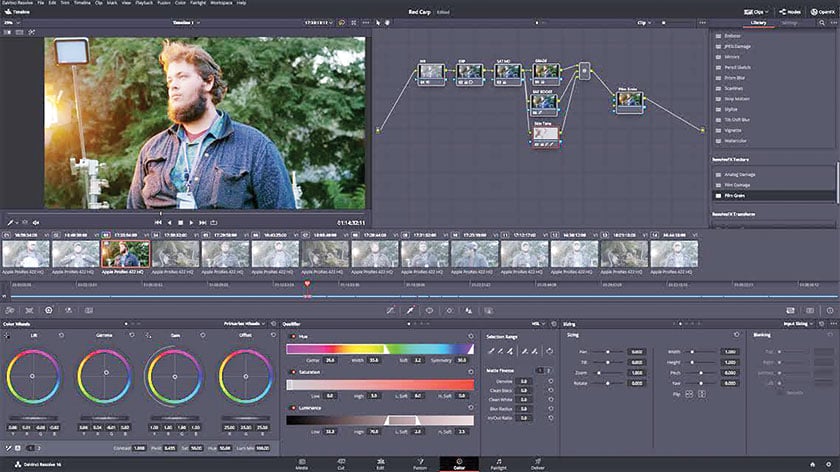The image size is (840, 472).
Task: Click the Color Wheels palette icon
Action: click(x=48, y=310)
